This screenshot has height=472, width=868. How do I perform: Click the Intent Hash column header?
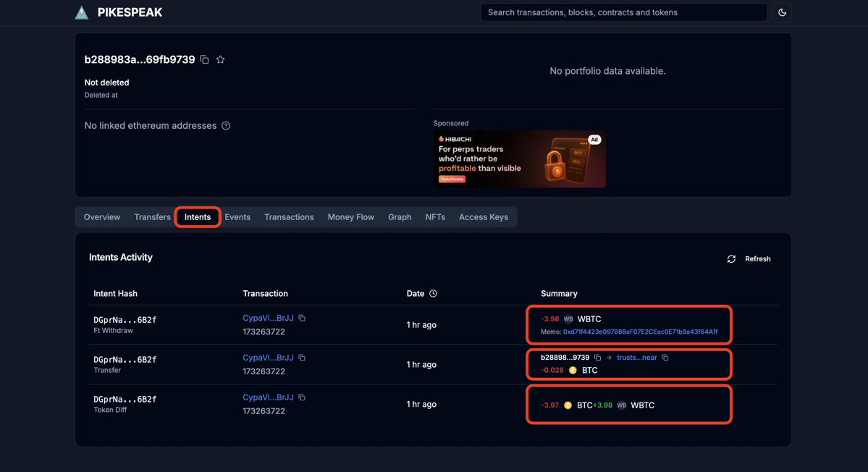click(x=115, y=293)
